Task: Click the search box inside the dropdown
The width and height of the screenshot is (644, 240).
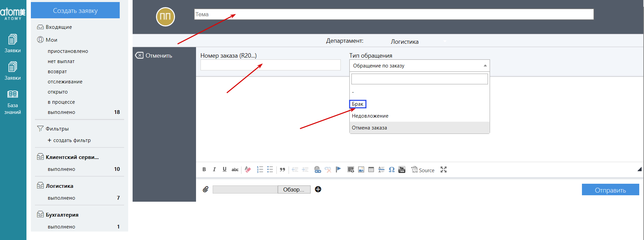Action: point(419,79)
